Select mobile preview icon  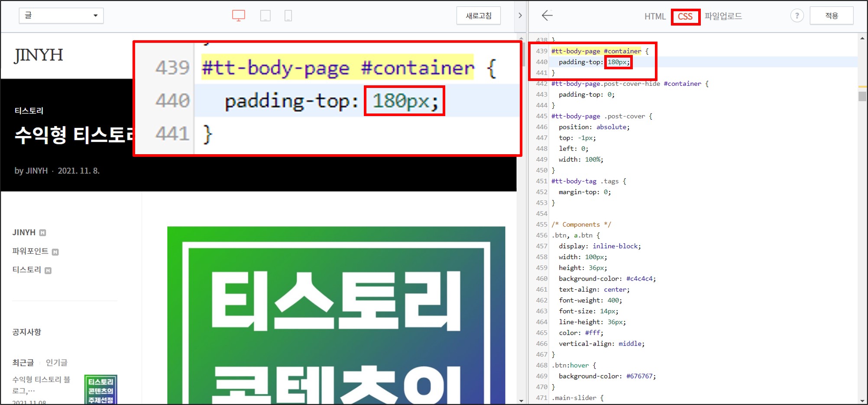[288, 16]
